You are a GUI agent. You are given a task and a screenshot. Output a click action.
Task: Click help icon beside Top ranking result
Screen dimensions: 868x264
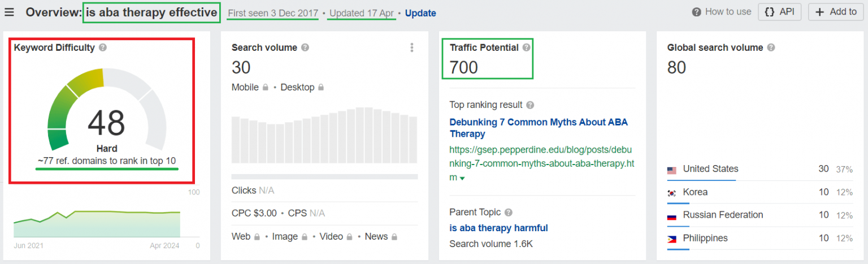(x=530, y=105)
